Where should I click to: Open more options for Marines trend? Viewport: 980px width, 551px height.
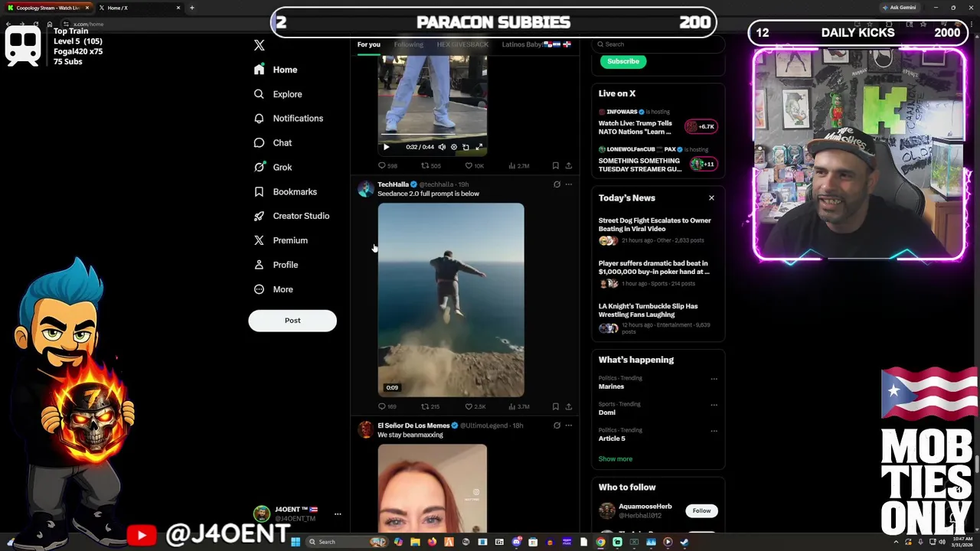[714, 379]
